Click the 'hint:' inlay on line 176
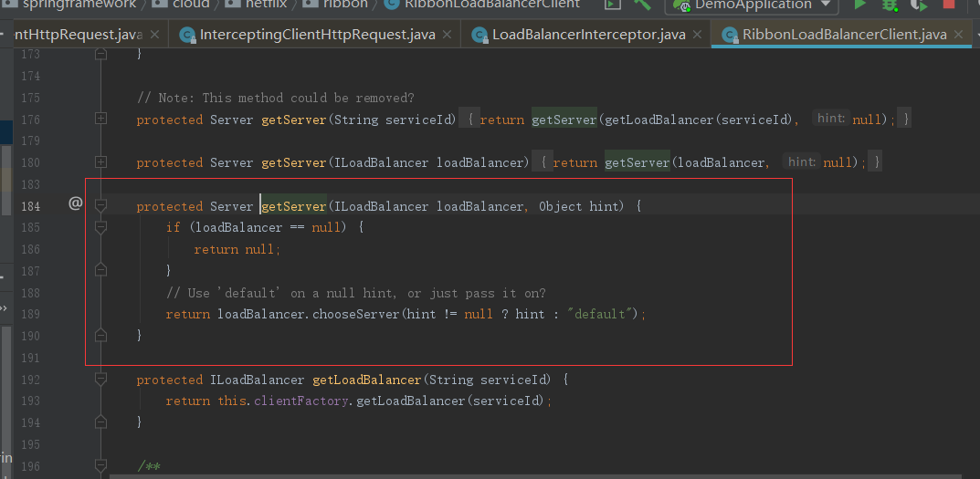The width and height of the screenshot is (980, 479). click(830, 119)
